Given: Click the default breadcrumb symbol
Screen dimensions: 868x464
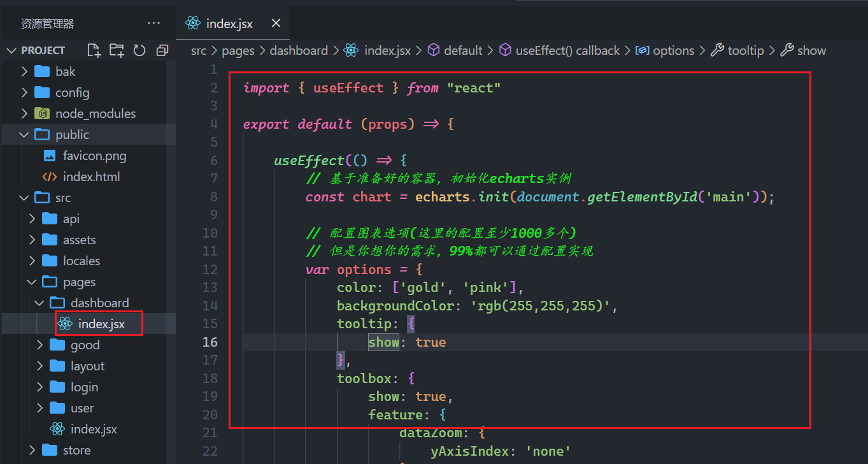Looking at the screenshot, I should tap(463, 50).
